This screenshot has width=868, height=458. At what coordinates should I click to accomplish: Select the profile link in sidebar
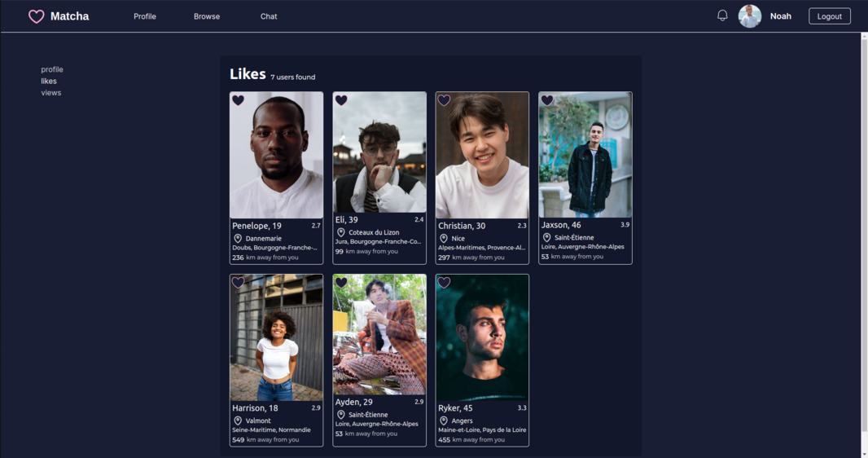pyautogui.click(x=52, y=69)
